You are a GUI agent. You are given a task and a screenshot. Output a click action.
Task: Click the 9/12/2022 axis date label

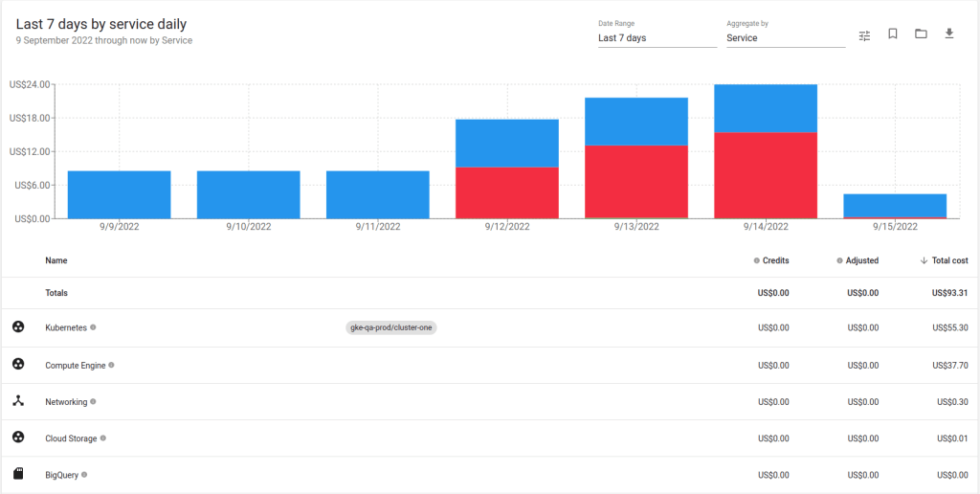click(x=507, y=227)
